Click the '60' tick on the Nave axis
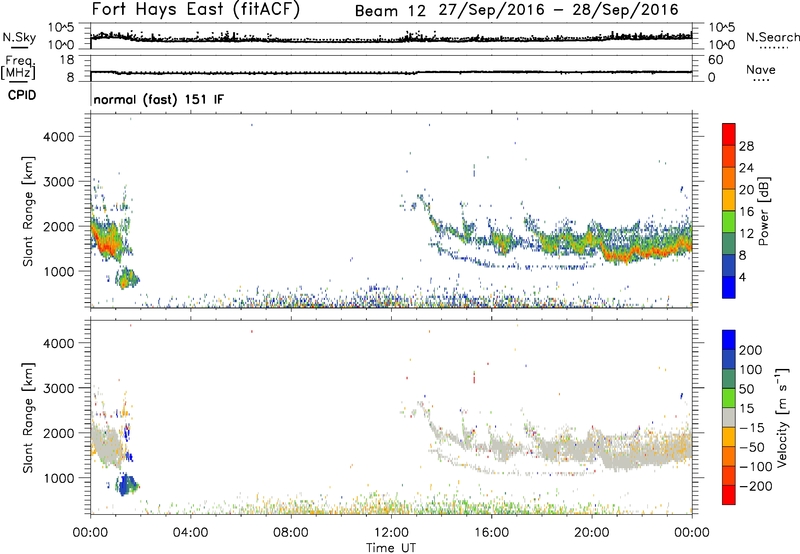 (715, 60)
